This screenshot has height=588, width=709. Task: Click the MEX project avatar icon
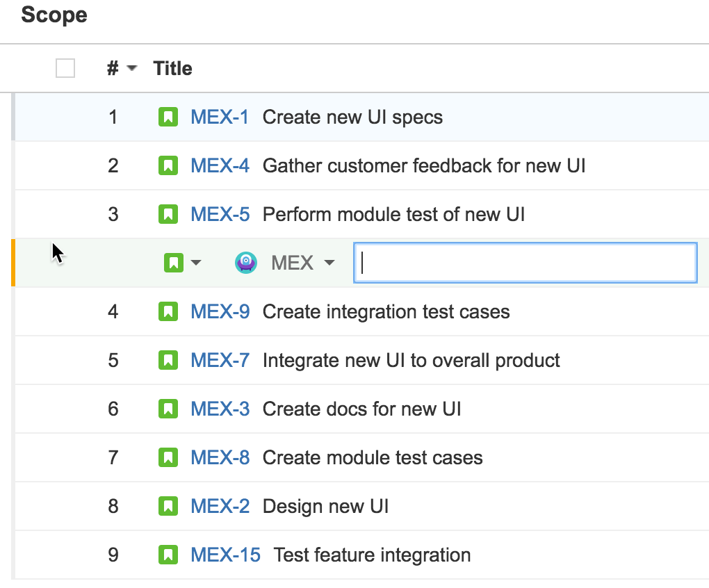coord(246,263)
